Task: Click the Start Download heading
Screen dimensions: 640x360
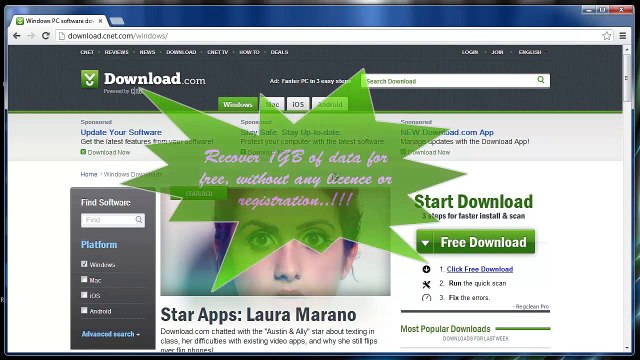Action: (473, 202)
